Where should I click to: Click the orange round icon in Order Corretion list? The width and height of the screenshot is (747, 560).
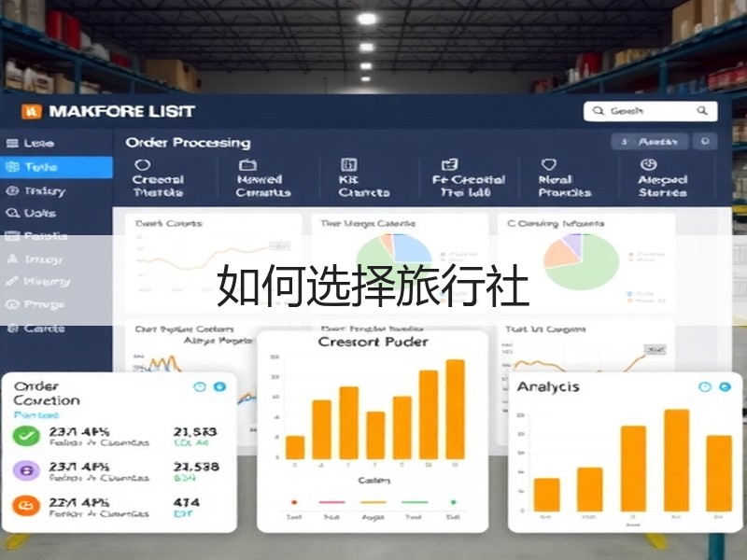click(x=26, y=506)
